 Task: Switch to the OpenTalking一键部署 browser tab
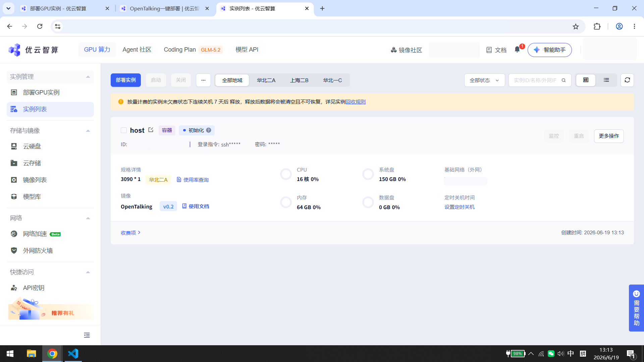click(164, 8)
